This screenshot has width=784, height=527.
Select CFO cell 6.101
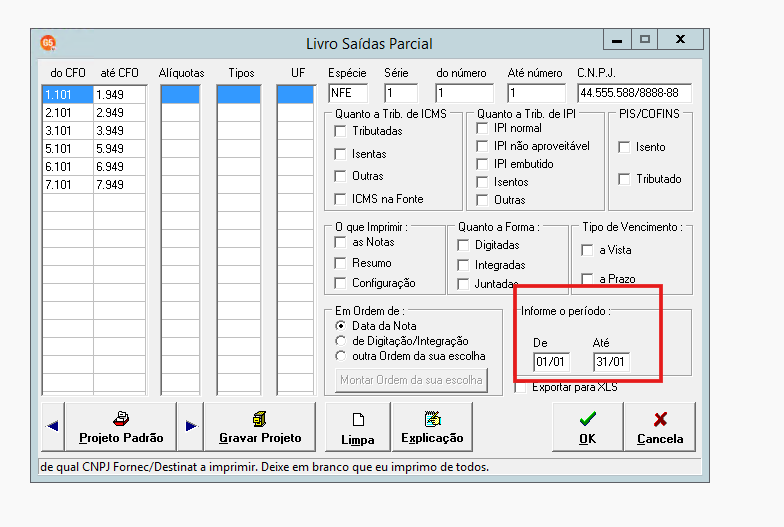tap(68, 166)
